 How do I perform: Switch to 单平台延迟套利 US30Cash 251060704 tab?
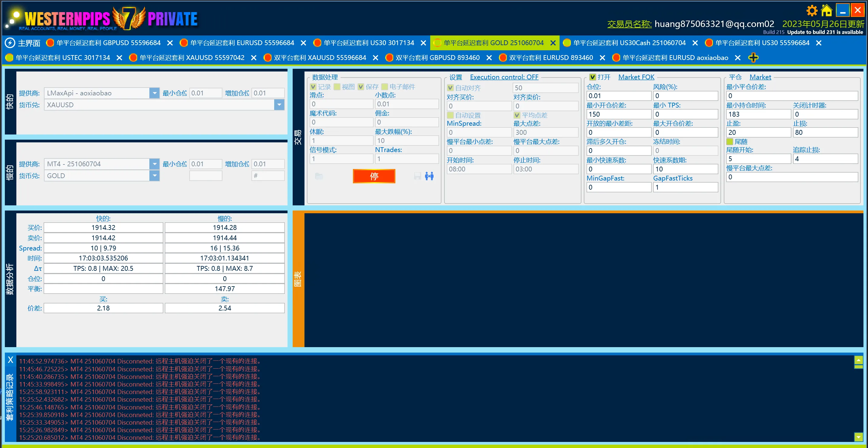pyautogui.click(x=630, y=43)
